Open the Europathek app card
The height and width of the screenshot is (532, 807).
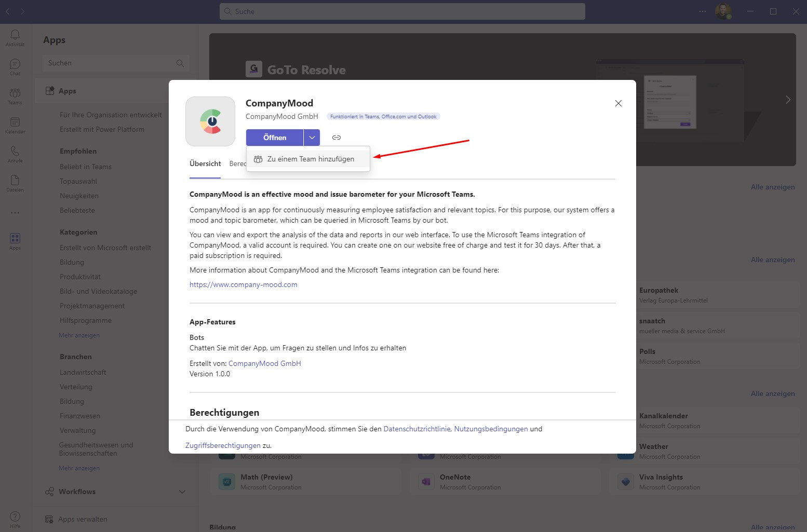(x=718, y=295)
